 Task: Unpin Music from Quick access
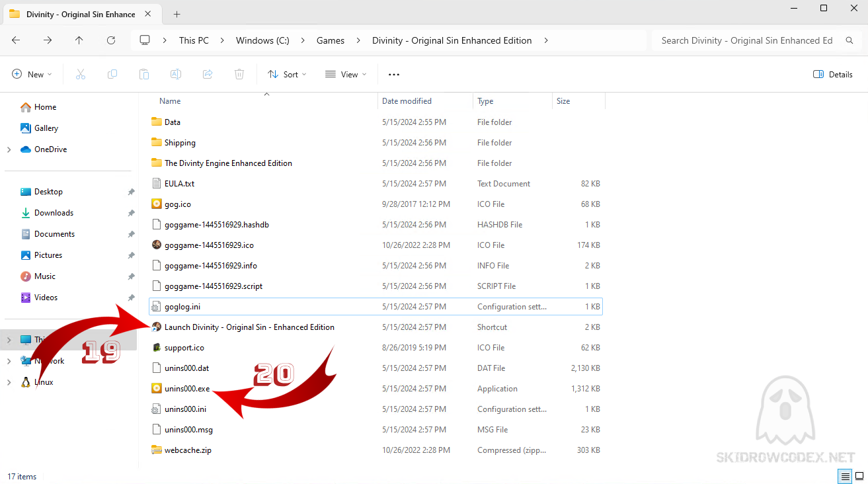click(131, 276)
